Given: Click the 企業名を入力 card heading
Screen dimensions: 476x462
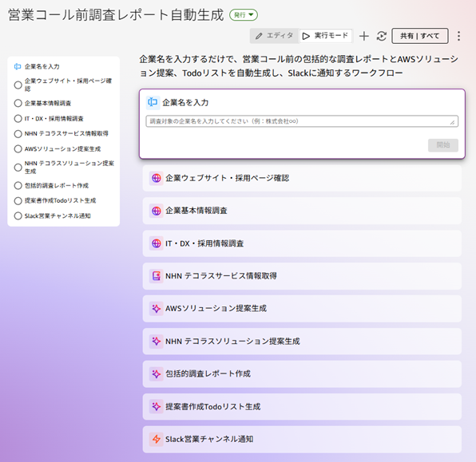Looking at the screenshot, I should click(x=185, y=102).
